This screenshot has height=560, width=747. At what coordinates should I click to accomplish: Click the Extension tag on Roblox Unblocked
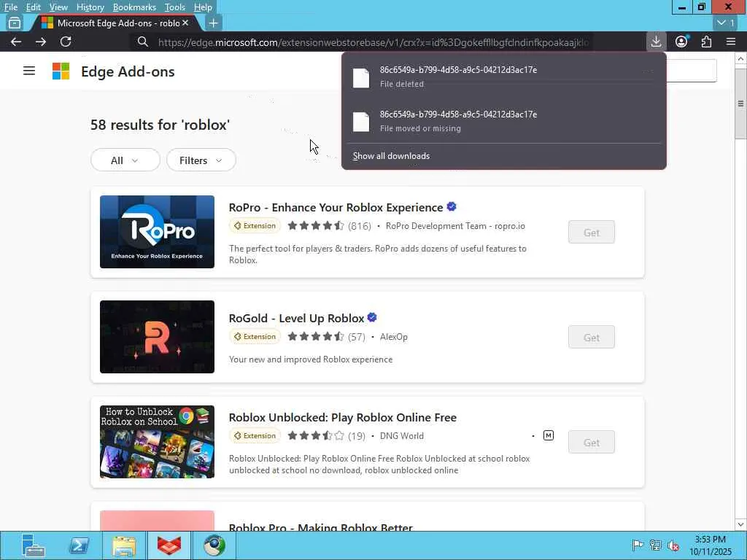coord(255,436)
